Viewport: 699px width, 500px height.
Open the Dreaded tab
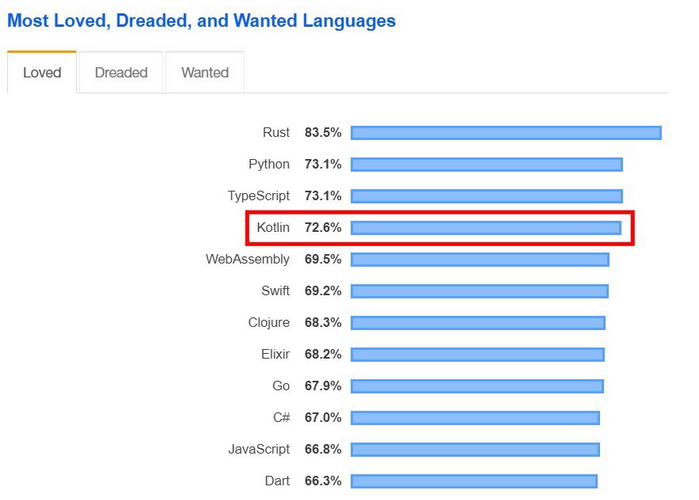coord(121,72)
